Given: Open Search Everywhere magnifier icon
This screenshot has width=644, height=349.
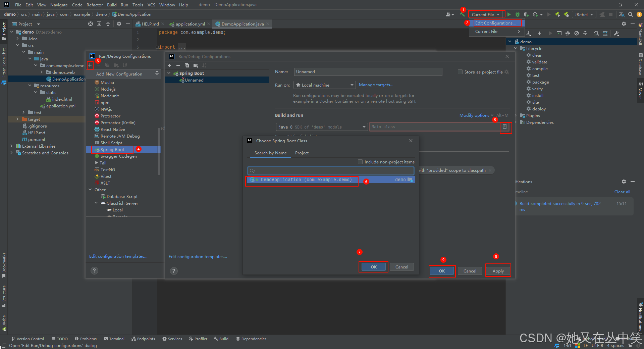Looking at the screenshot, I should [631, 14].
